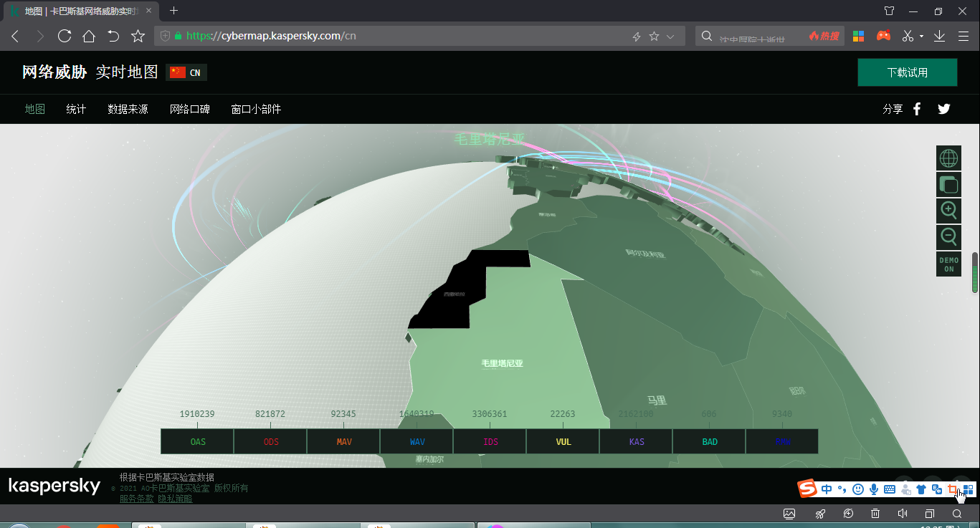980x528 pixels.
Task: Click the 下载试用 download trial button
Action: click(x=908, y=72)
